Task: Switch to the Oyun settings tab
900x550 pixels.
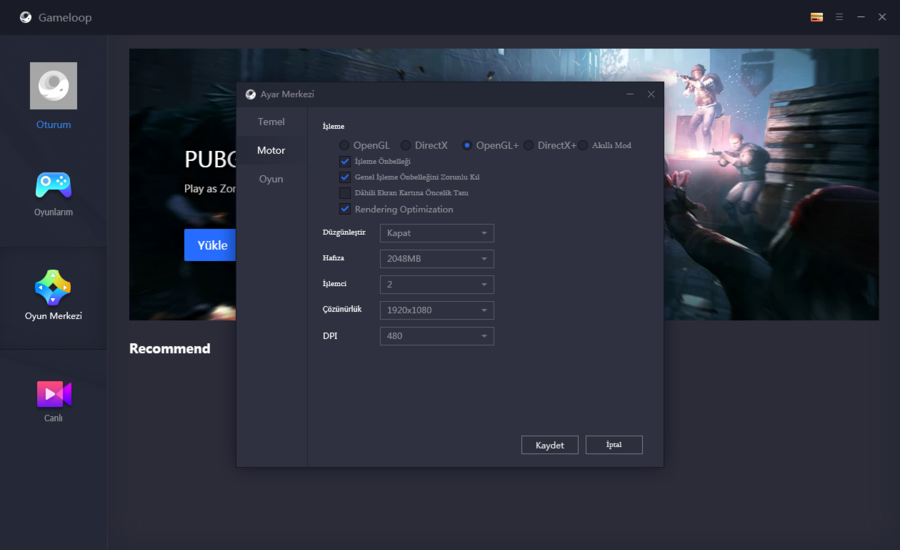Action: coord(271,179)
